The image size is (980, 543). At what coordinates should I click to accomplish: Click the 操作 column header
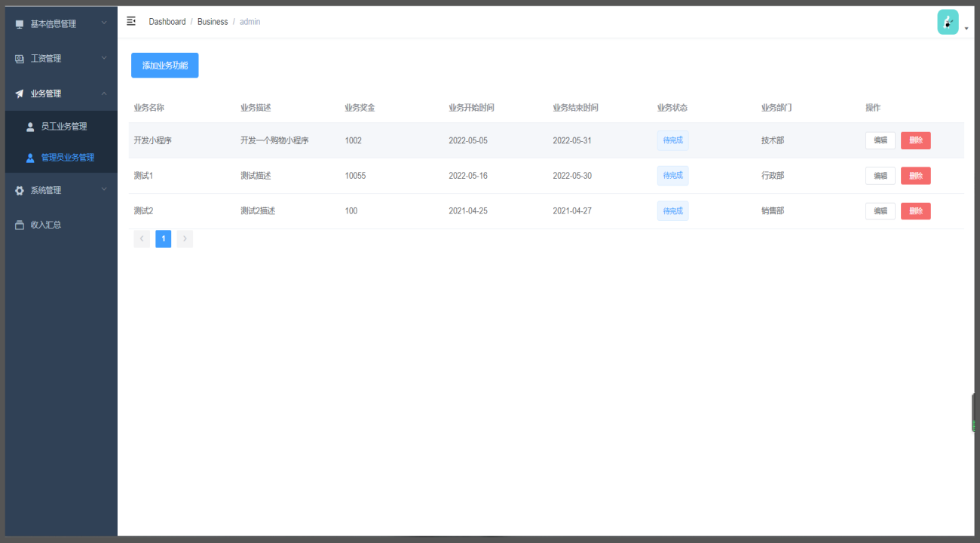(x=873, y=108)
